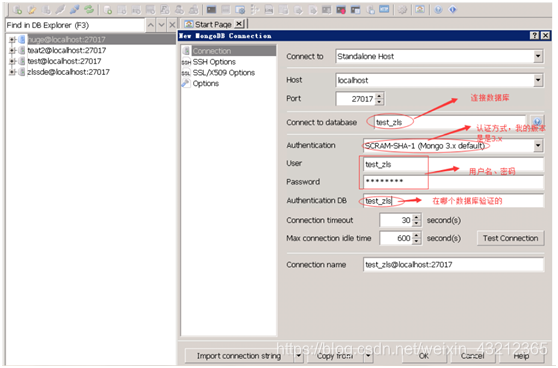Viewport: 558px width, 368px height.
Task: Open the Import connection string dropdown arrow
Action: tap(299, 356)
